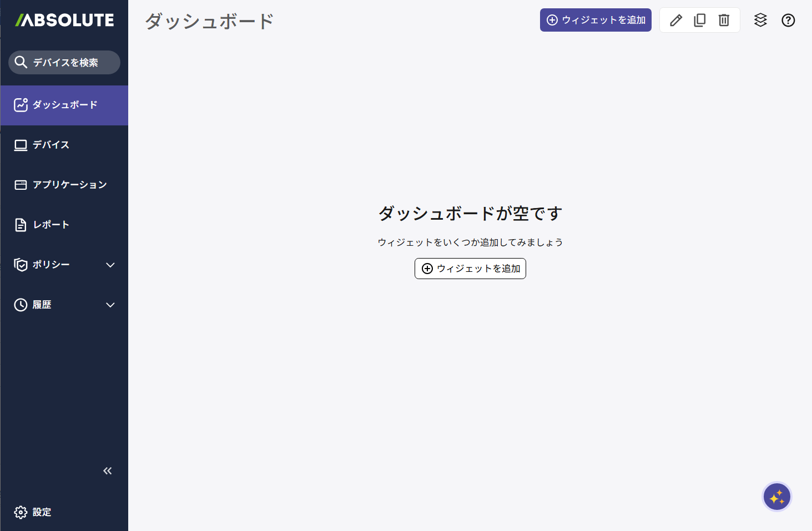
Task: Select ダッシュボード in the sidebar
Action: [64, 105]
